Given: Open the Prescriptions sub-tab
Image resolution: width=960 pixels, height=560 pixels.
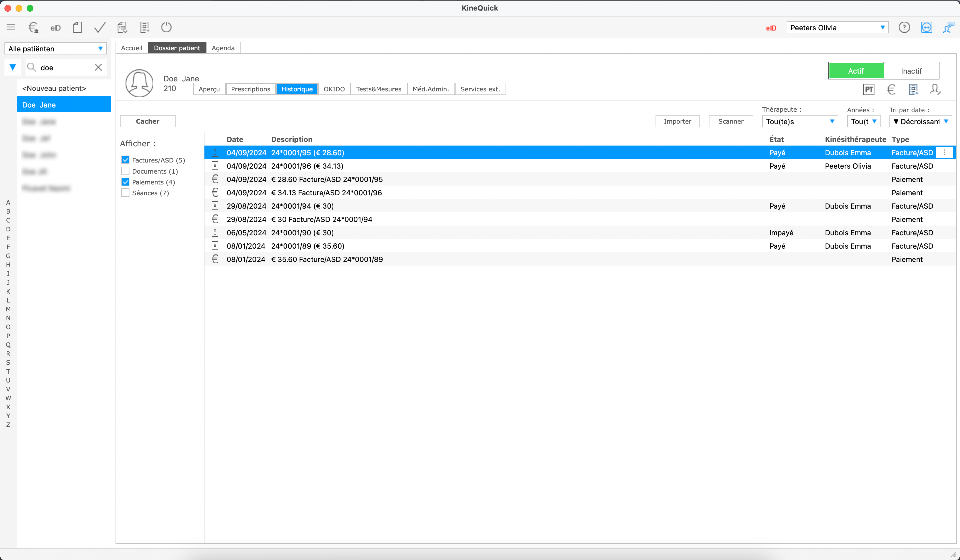Looking at the screenshot, I should click(251, 89).
